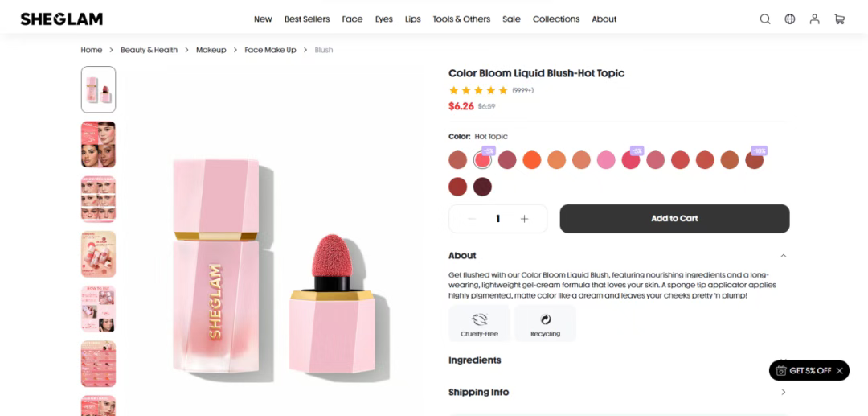Select the darkest burgundy color swatch
Image resolution: width=868 pixels, height=416 pixels.
482,187
